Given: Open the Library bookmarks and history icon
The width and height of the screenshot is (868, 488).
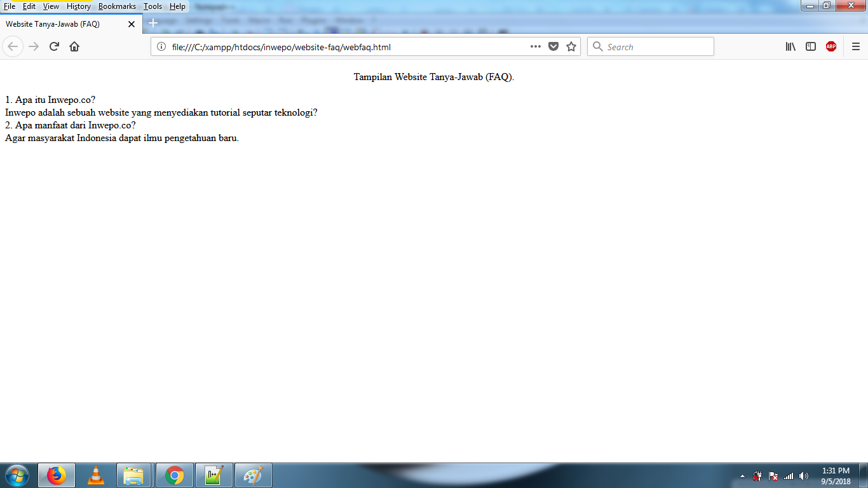Looking at the screenshot, I should pos(790,46).
